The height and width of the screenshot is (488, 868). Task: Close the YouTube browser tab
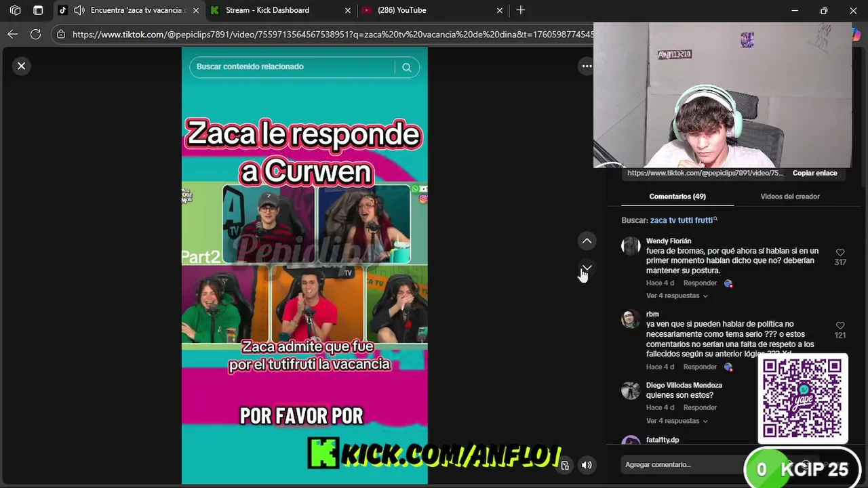(500, 10)
